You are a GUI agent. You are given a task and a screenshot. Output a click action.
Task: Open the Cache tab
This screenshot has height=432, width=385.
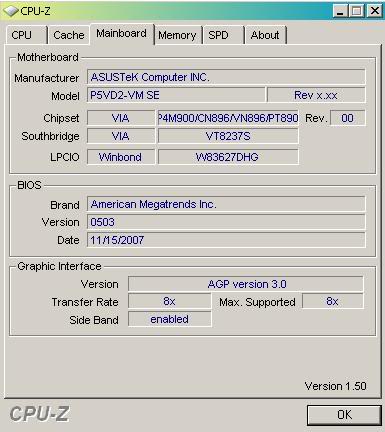tap(69, 35)
